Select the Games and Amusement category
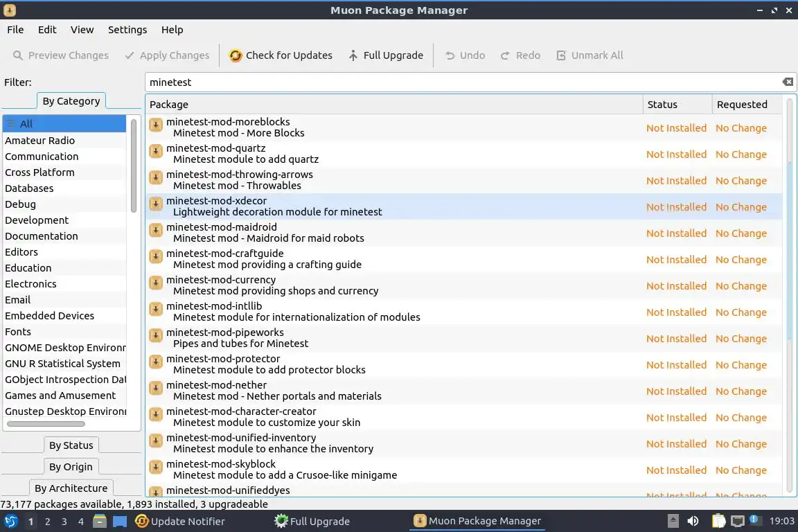The image size is (798, 532). click(x=64, y=395)
